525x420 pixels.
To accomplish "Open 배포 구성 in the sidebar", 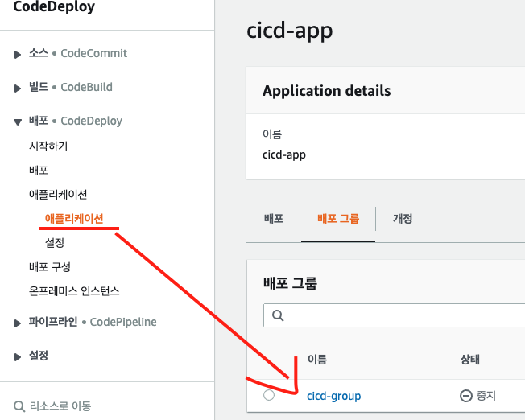I will (x=50, y=267).
